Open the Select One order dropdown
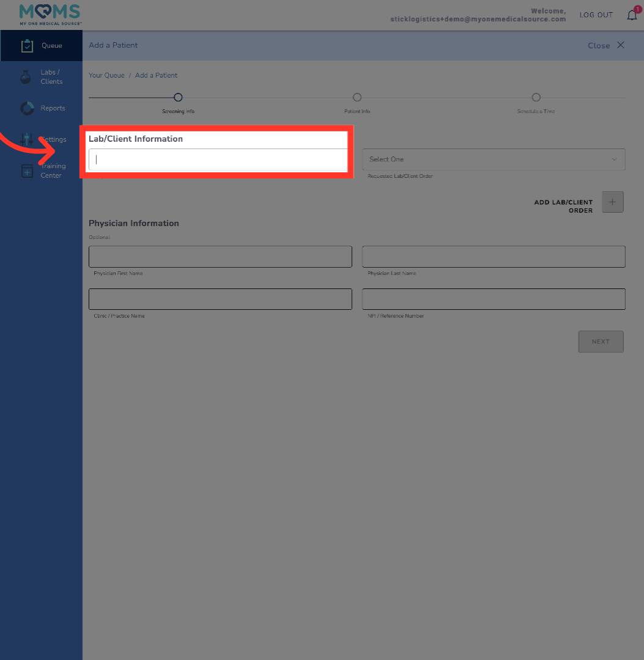Viewport: 644px width, 660px height. pos(493,159)
